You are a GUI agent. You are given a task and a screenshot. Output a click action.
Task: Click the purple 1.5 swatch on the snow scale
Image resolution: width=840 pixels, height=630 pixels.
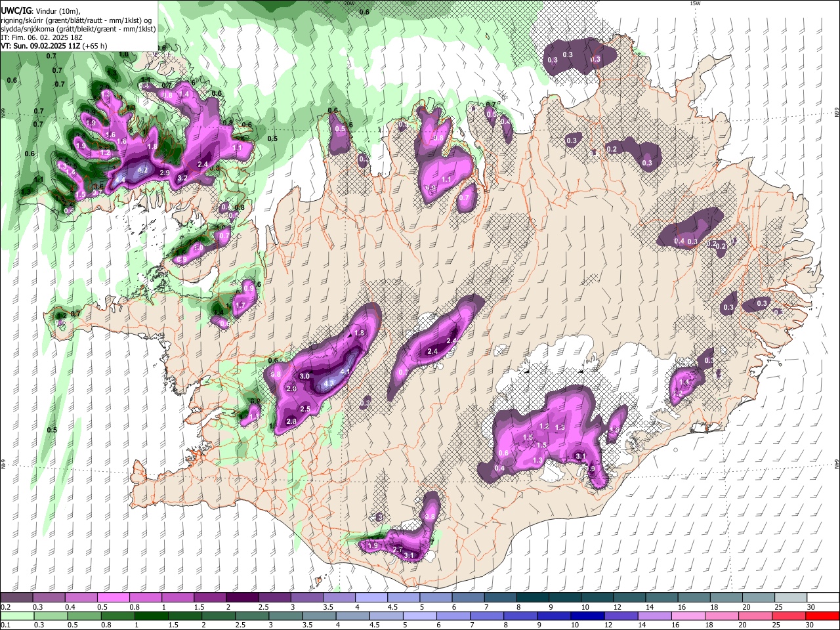[210, 598]
